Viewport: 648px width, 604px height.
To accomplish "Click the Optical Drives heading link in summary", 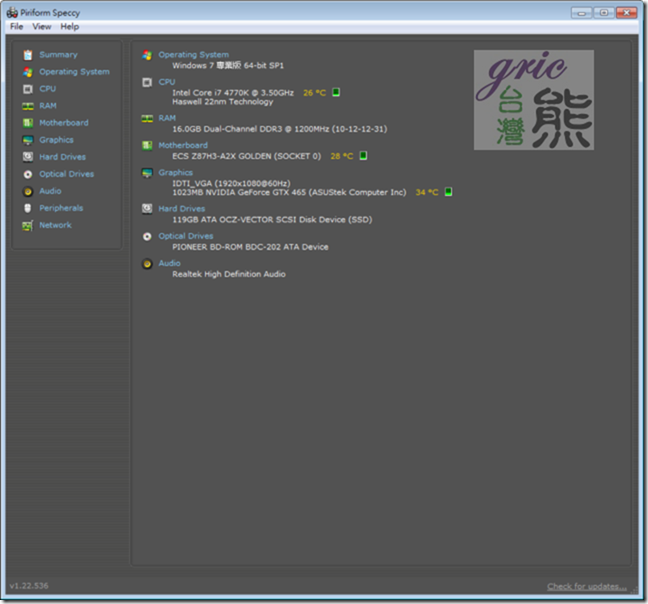I will coord(186,236).
